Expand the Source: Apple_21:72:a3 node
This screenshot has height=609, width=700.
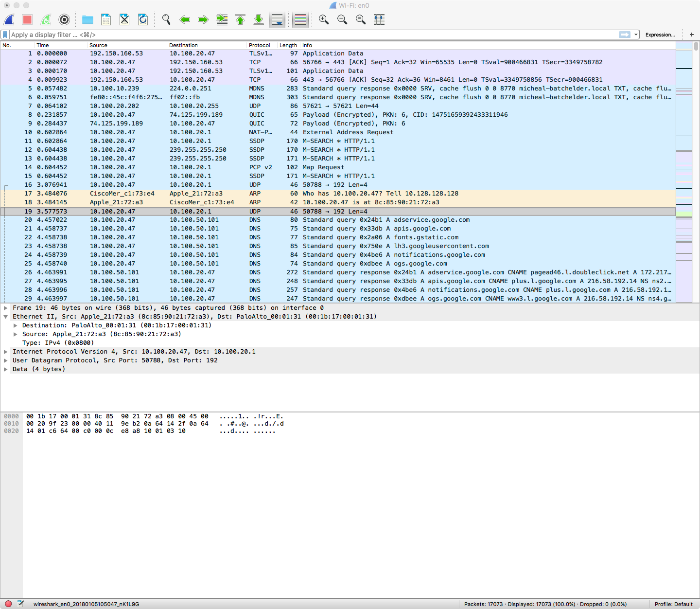16,334
